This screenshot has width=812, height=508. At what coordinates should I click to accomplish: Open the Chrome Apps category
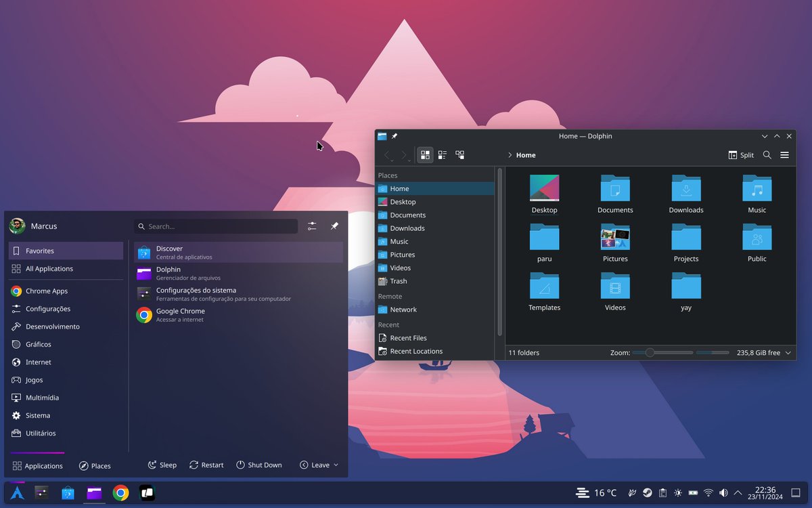pyautogui.click(x=66, y=291)
